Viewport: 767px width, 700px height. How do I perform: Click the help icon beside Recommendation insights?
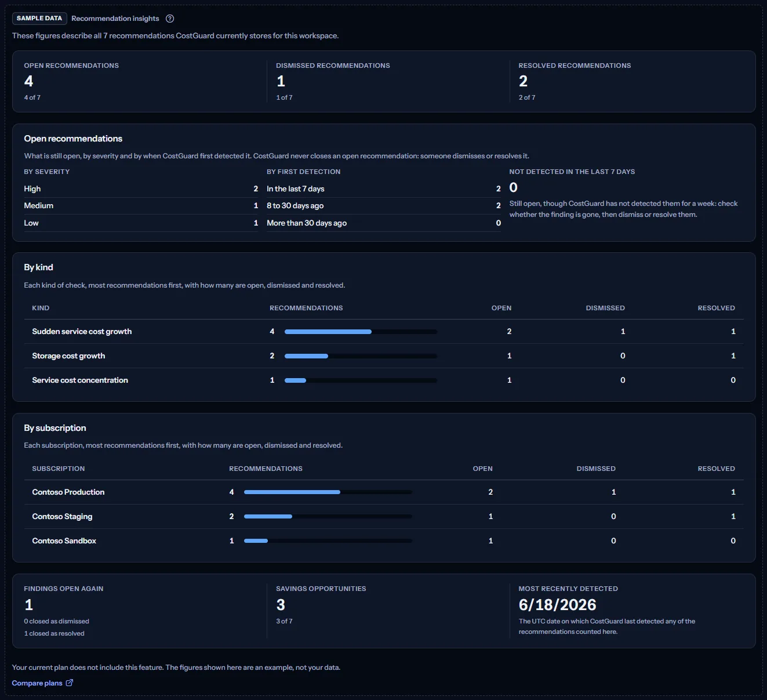coord(170,19)
